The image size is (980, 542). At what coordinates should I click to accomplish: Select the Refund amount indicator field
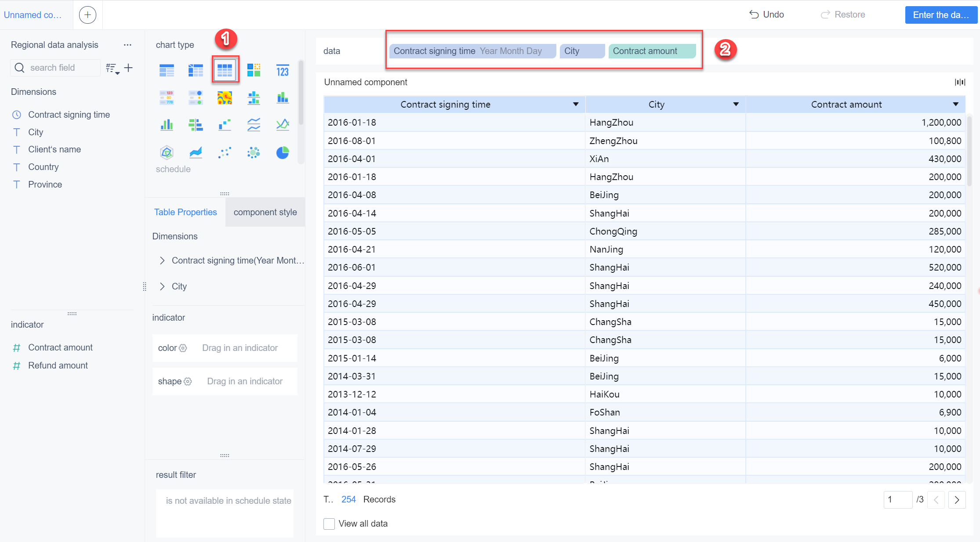(58, 365)
